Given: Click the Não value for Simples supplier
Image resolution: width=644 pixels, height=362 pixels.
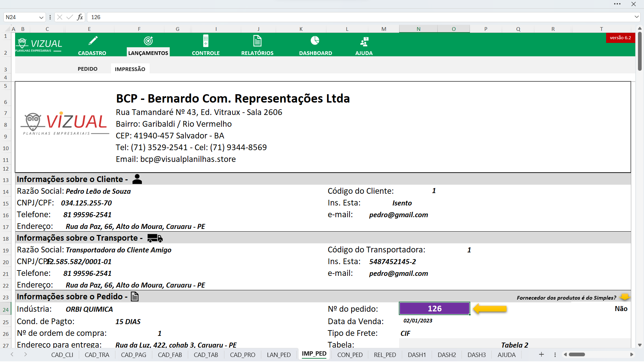Looking at the screenshot, I should pos(621,309).
